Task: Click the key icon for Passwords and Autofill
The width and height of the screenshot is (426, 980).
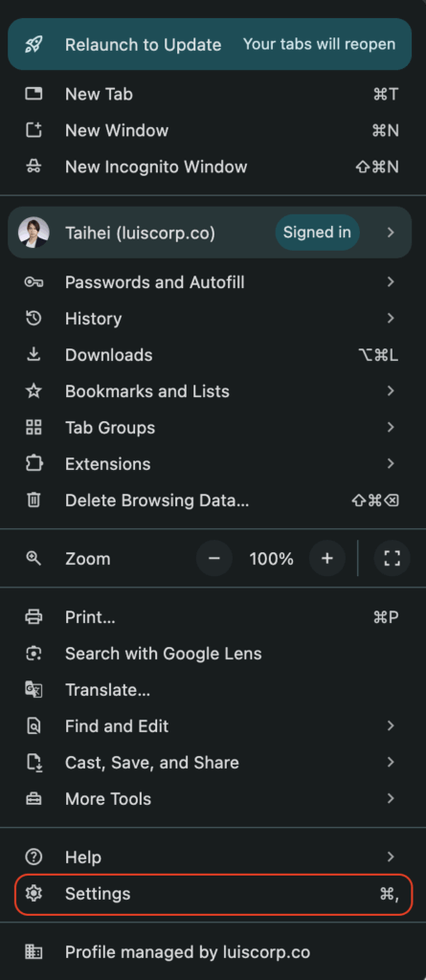Action: pos(34,282)
